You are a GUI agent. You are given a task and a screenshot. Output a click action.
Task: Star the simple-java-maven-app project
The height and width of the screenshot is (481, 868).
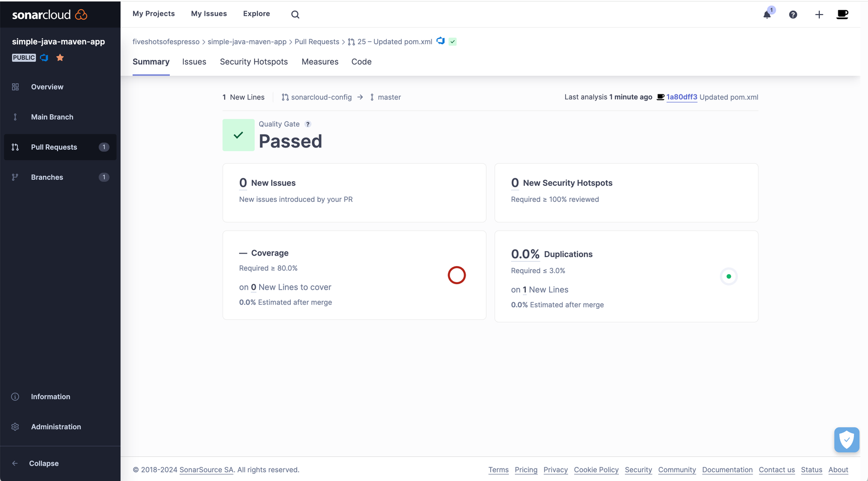coord(60,58)
